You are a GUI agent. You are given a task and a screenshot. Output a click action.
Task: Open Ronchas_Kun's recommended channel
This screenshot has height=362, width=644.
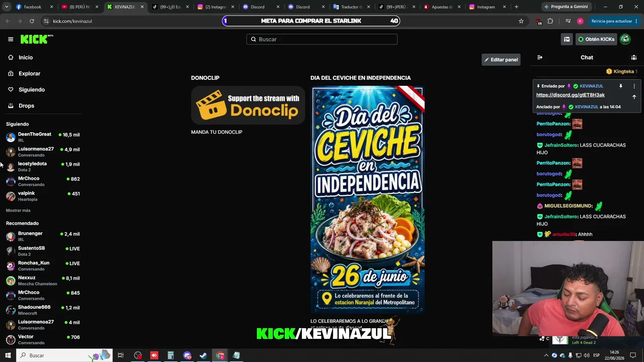tap(43, 265)
